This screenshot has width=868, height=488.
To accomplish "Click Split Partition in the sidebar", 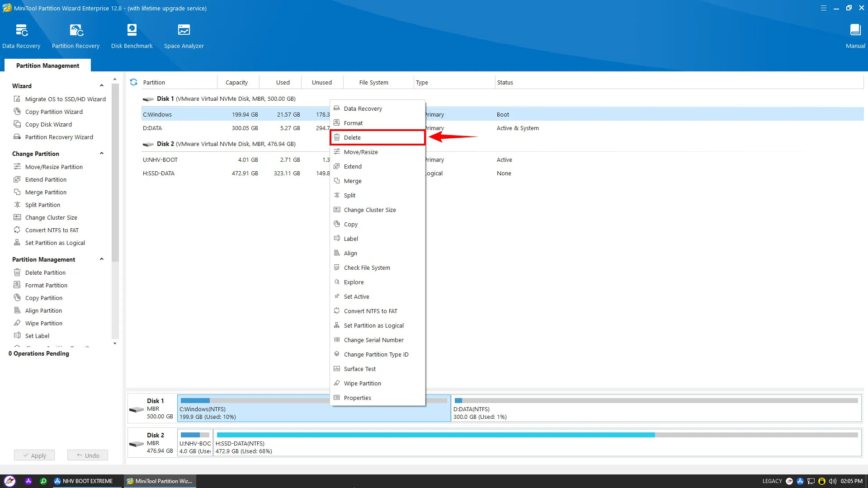I will 42,205.
